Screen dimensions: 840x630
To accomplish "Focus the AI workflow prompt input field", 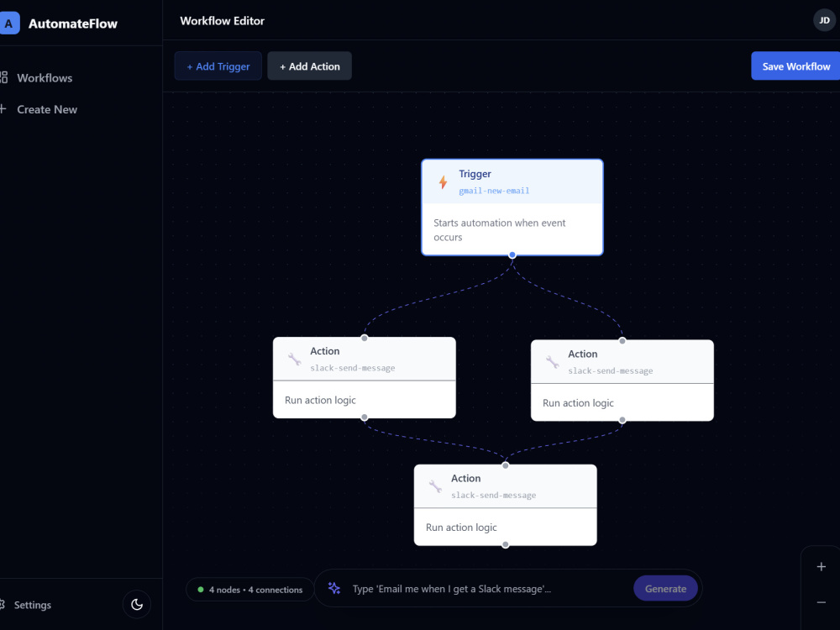I will click(x=487, y=588).
